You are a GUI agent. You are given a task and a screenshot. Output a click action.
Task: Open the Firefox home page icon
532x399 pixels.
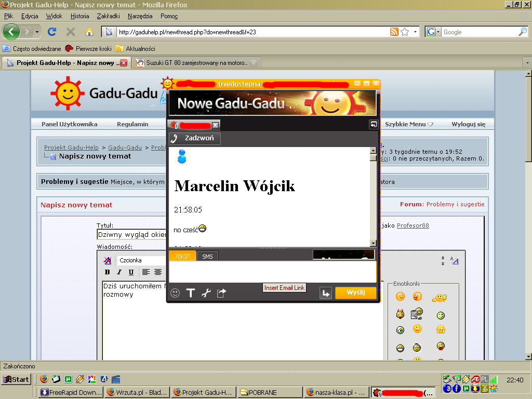[x=89, y=32]
